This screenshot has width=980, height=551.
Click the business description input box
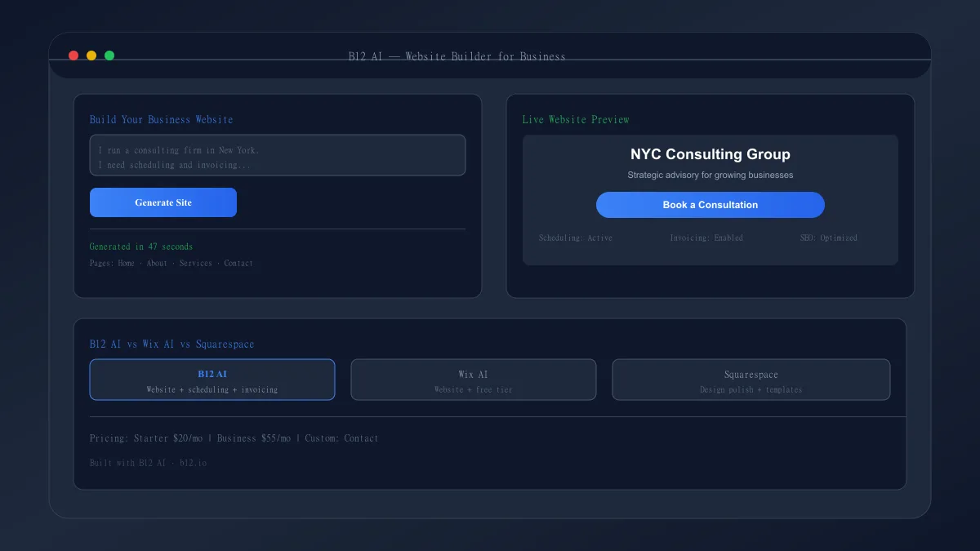pos(278,155)
